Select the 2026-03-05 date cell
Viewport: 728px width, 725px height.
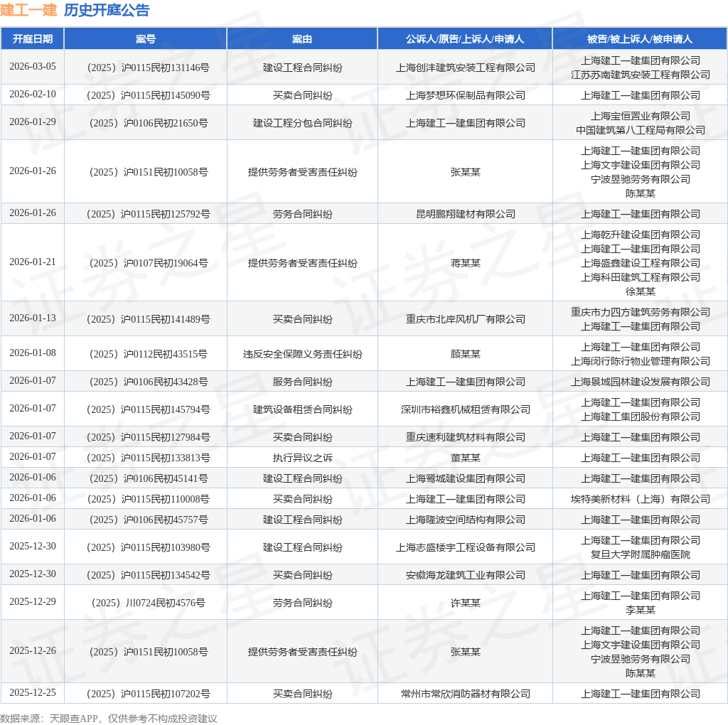click(33, 66)
